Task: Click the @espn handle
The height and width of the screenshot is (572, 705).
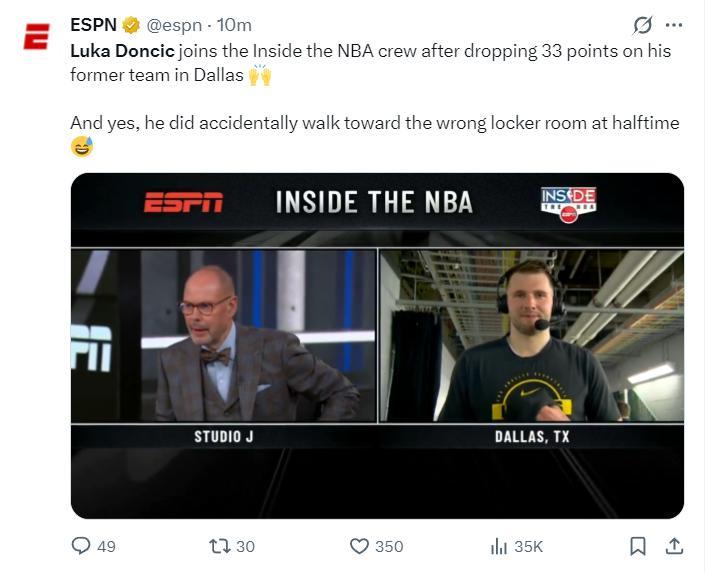Action: (x=178, y=24)
